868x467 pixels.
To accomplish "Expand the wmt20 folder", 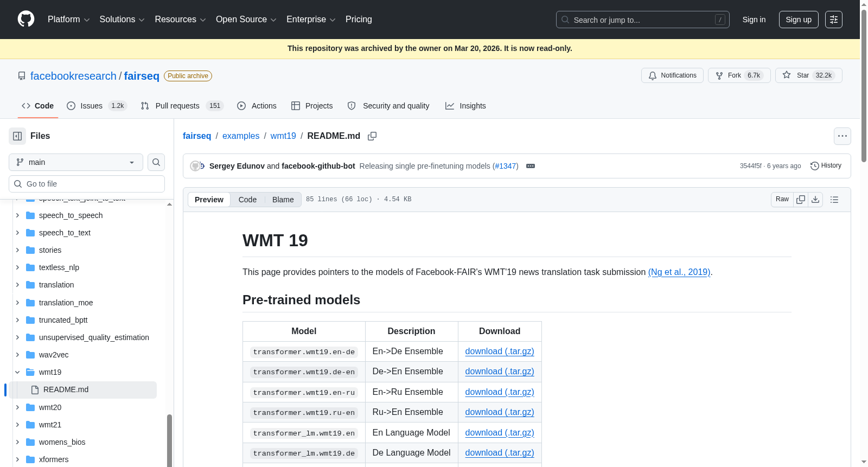I will [17, 407].
